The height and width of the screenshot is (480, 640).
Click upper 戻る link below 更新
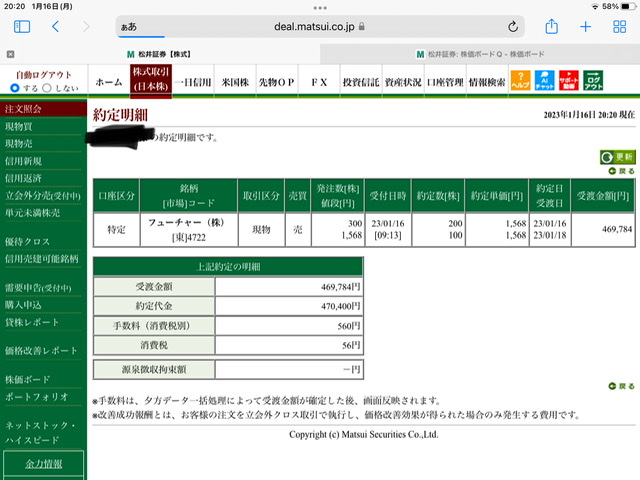pyautogui.click(x=622, y=171)
